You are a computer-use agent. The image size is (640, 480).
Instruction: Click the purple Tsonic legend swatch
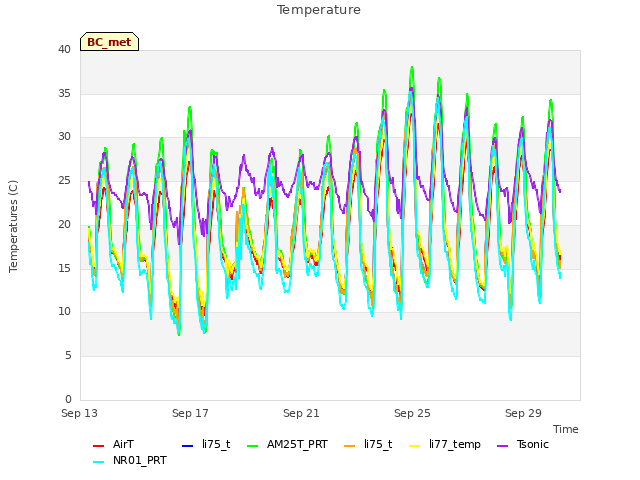[x=502, y=446]
